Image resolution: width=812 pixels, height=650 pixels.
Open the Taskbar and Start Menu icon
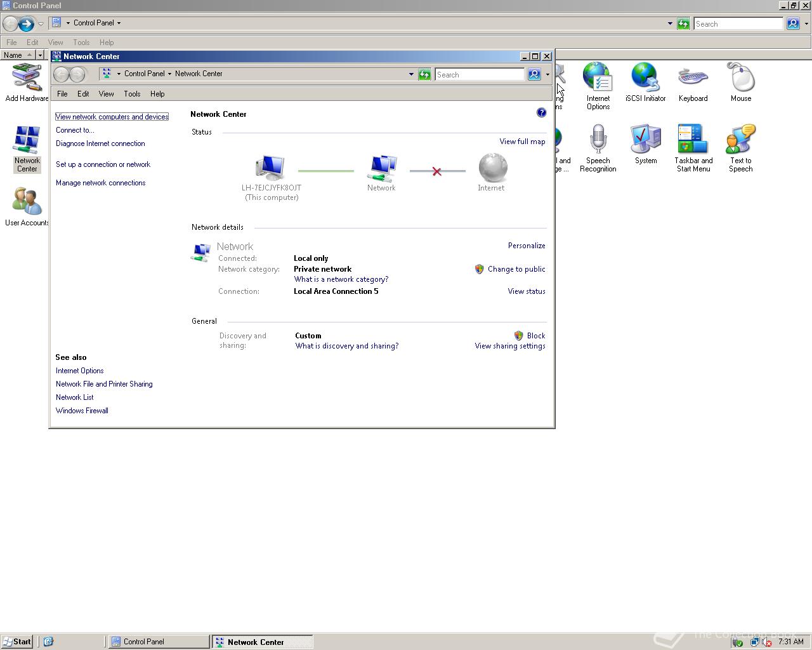click(693, 149)
